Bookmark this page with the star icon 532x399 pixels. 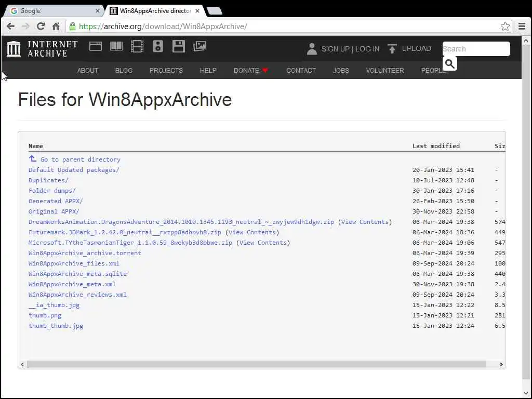(505, 26)
